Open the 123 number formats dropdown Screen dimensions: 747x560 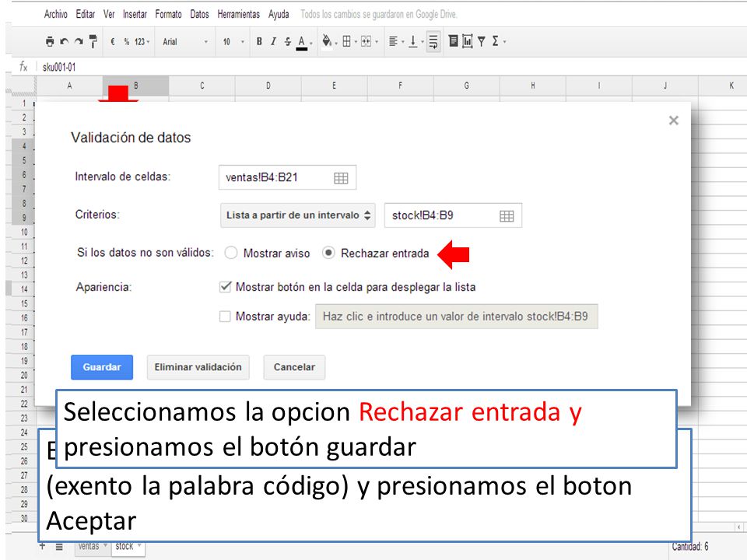[142, 42]
